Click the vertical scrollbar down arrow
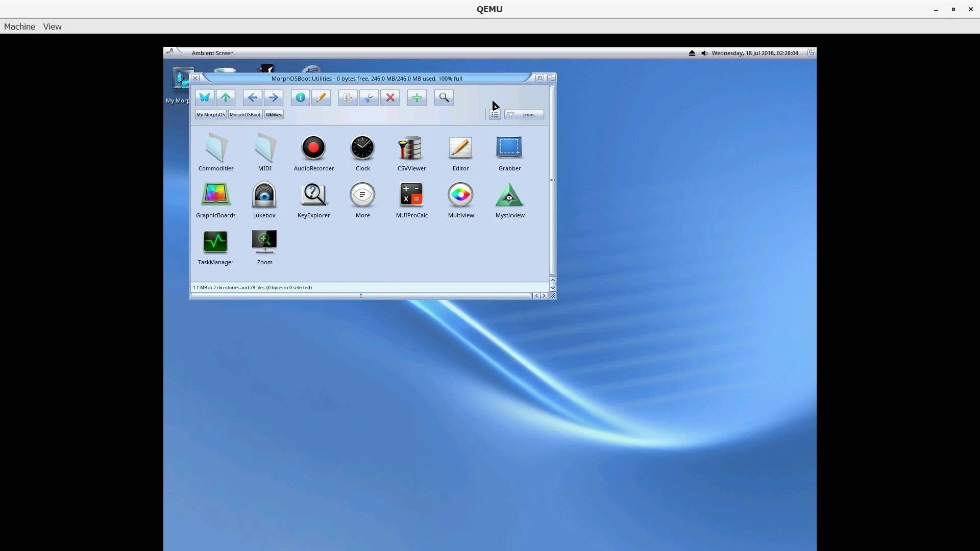 click(552, 288)
